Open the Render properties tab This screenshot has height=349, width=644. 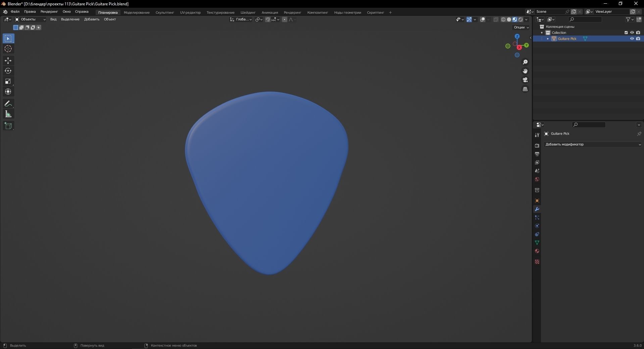click(x=537, y=146)
